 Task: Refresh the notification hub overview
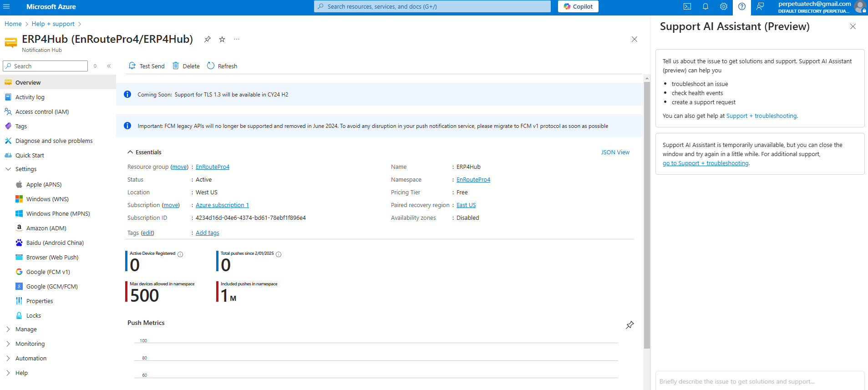[222, 66]
